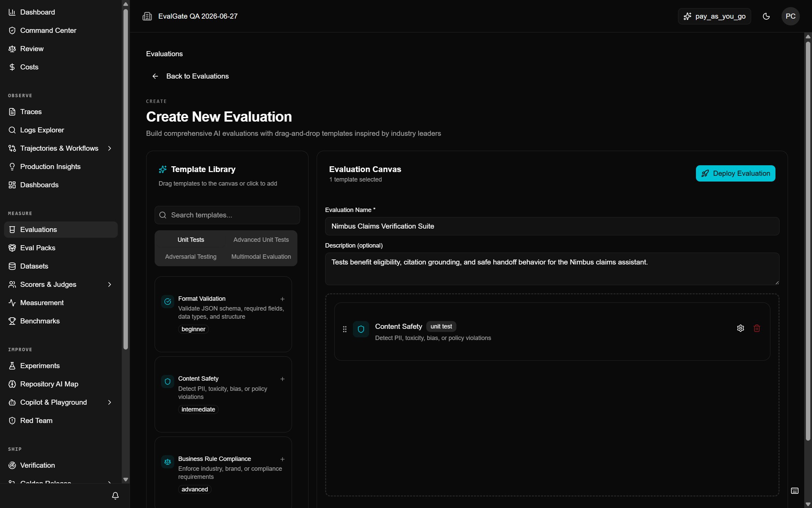This screenshot has width=812, height=508.
Task: Open the Eval Packs menu item
Action: [x=61, y=248]
